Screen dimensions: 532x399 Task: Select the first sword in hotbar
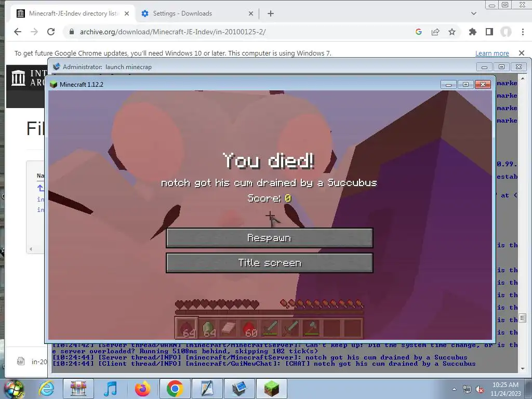[x=270, y=328]
